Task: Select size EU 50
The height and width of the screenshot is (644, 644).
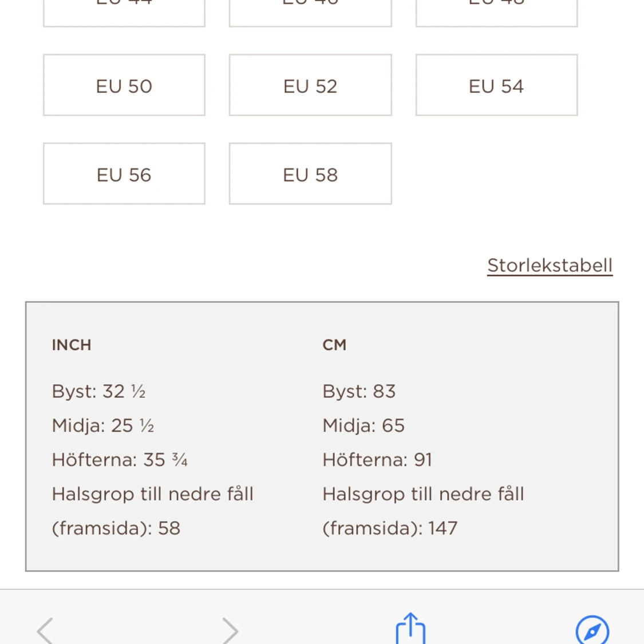Action: 124,85
